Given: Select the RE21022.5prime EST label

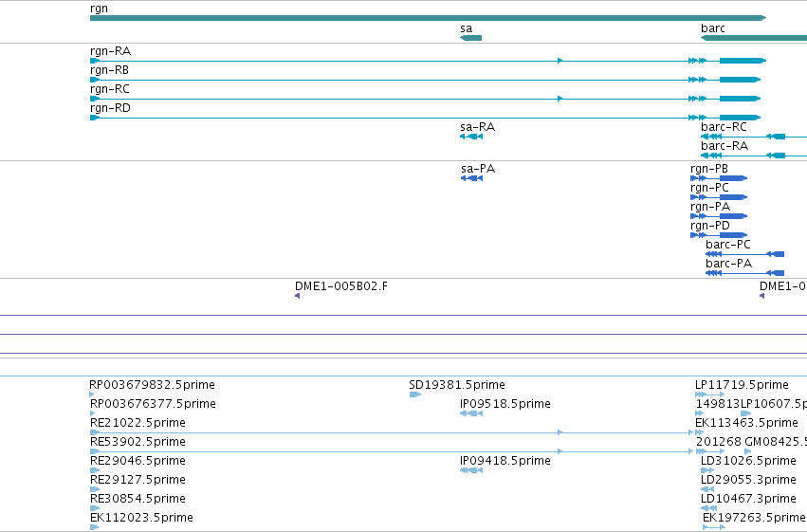Looking at the screenshot, I should click(138, 423).
